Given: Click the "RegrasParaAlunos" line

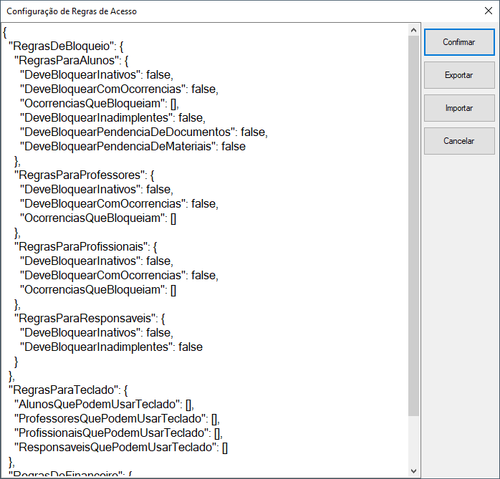Looking at the screenshot, I should click(72, 60).
